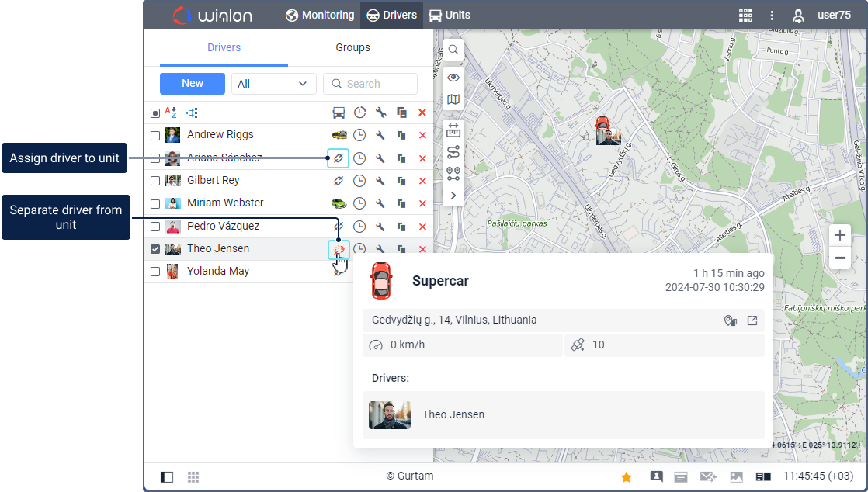Open the nearest units tool below routing
Viewport: 868px width, 492px height.
tap(453, 174)
